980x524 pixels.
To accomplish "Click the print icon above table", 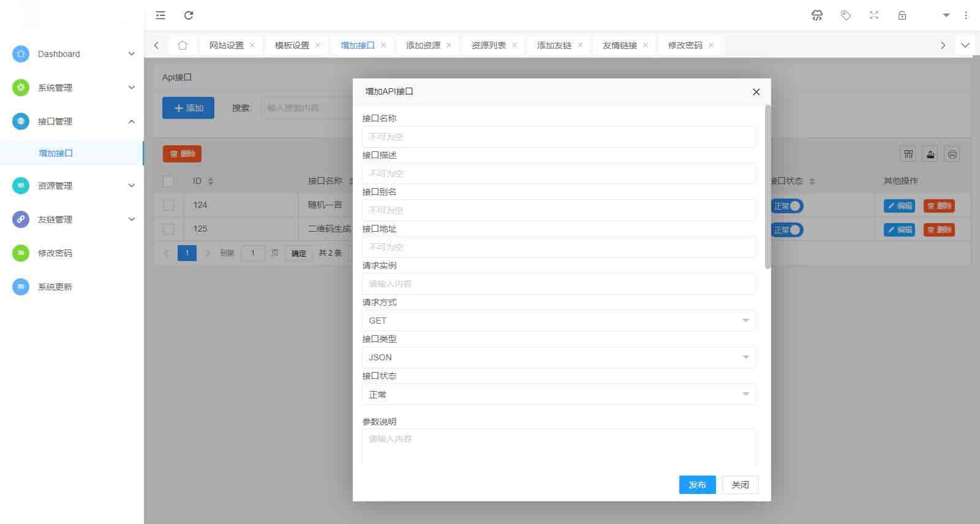I will [952, 154].
